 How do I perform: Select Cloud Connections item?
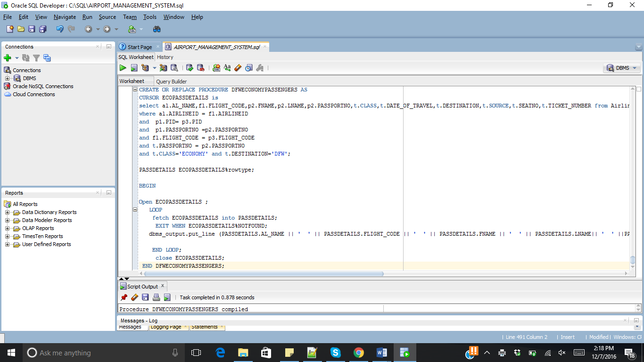tap(34, 94)
